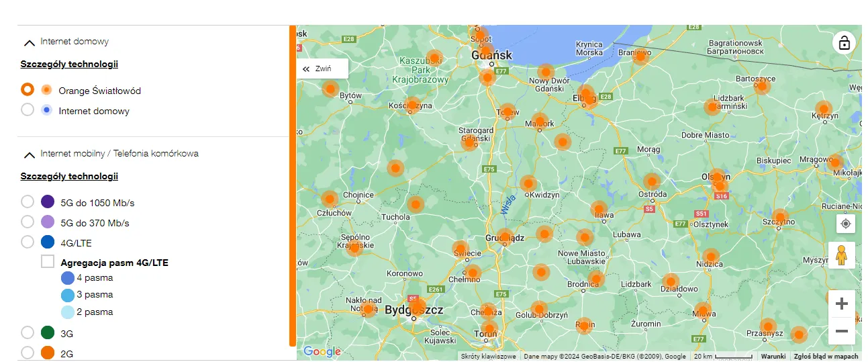868x362 pixels.
Task: Open Szczegóły technologii under Internet mobilny
Action: tap(69, 177)
